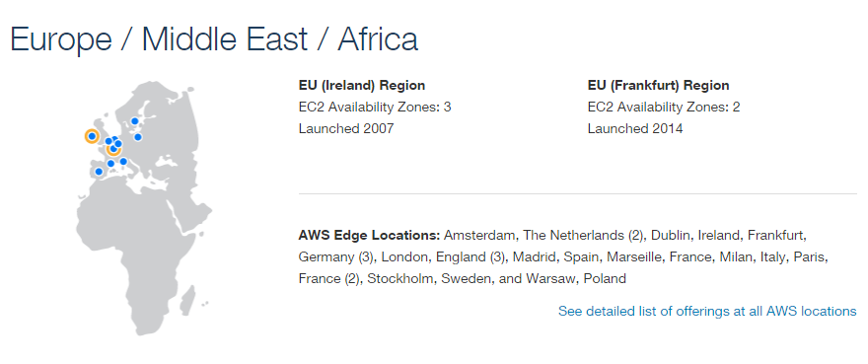Click the orange-ringed Ireland region marker

(92, 136)
